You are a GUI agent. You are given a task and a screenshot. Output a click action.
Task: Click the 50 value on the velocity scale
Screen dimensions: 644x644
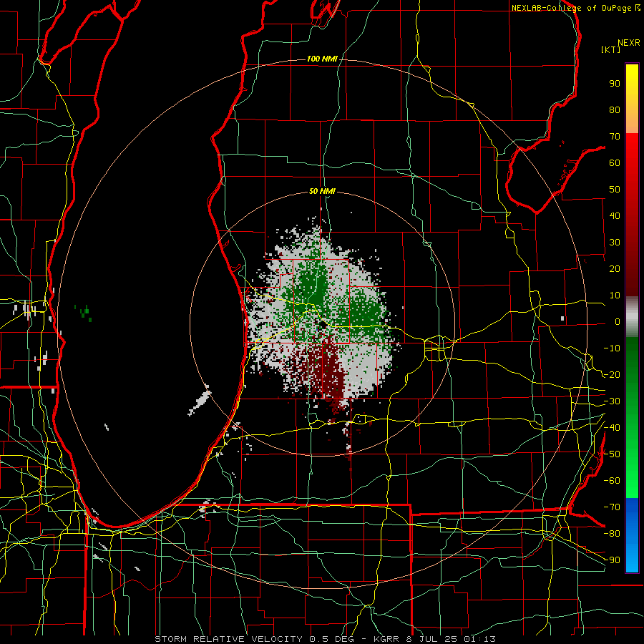tap(615, 190)
